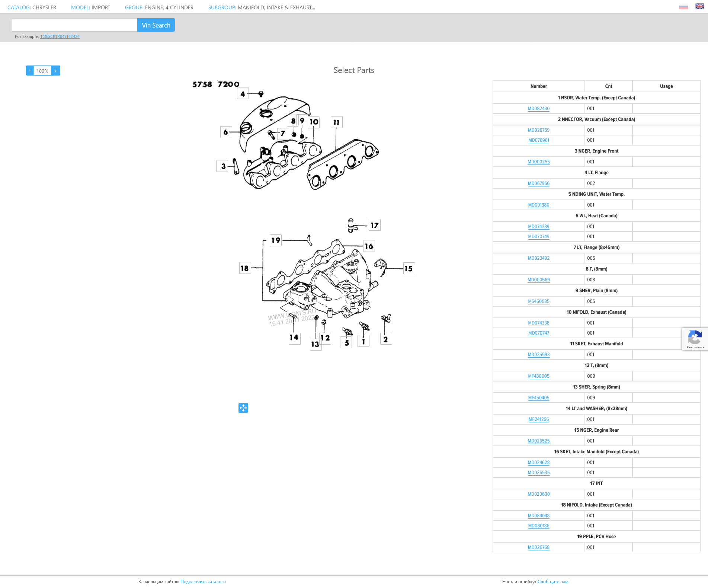Select callout number 18 on the diagram
The image size is (708, 588).
click(x=244, y=268)
